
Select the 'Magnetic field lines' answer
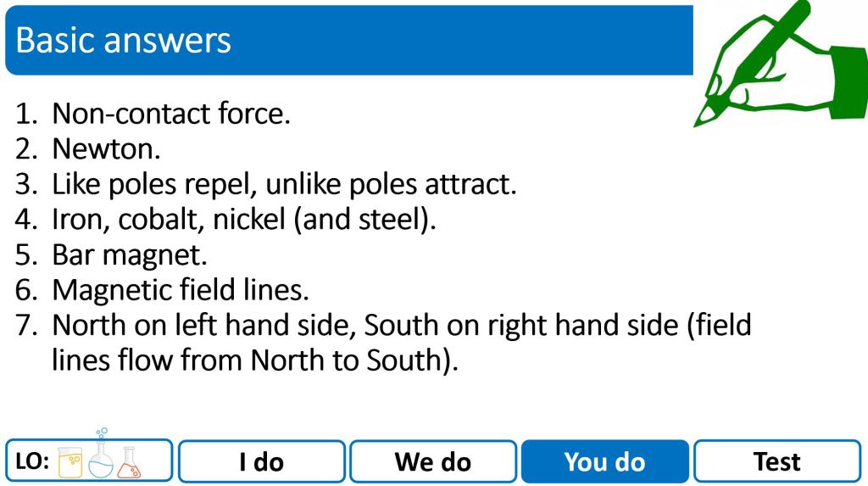[181, 290]
